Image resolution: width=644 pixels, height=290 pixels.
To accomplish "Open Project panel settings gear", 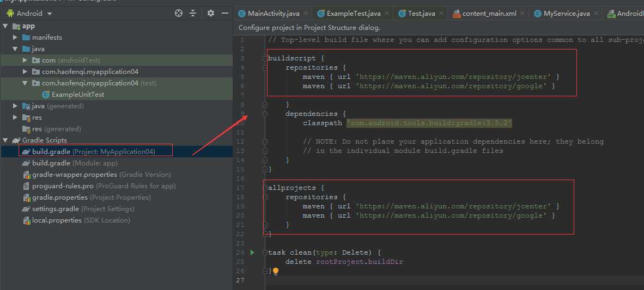I will click(x=211, y=13).
